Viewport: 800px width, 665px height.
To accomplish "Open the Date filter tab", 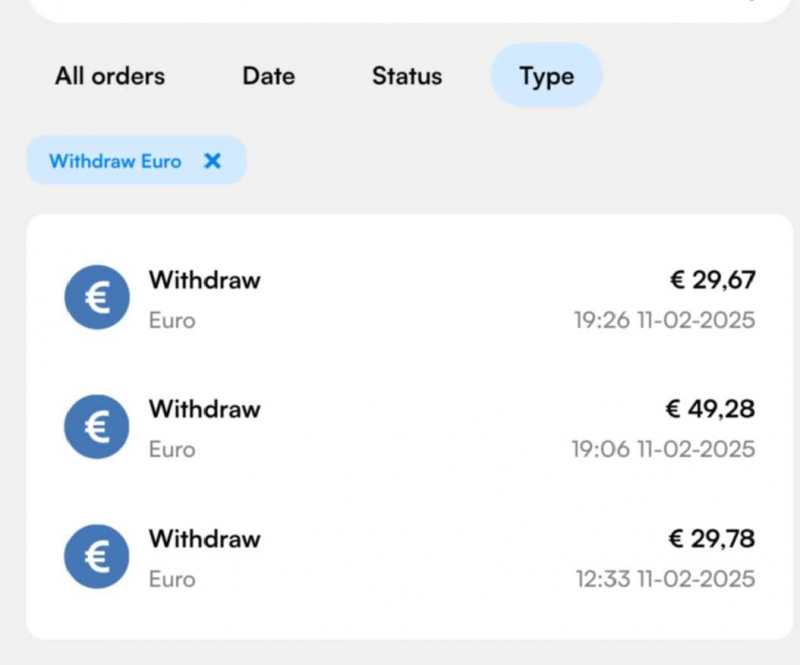I will coord(268,76).
